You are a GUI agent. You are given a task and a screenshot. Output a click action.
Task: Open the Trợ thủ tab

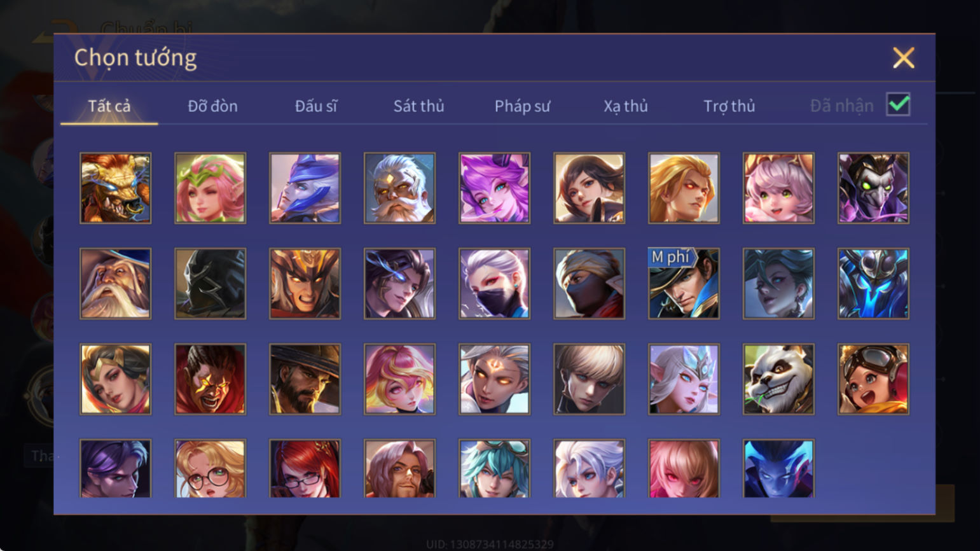tap(729, 106)
